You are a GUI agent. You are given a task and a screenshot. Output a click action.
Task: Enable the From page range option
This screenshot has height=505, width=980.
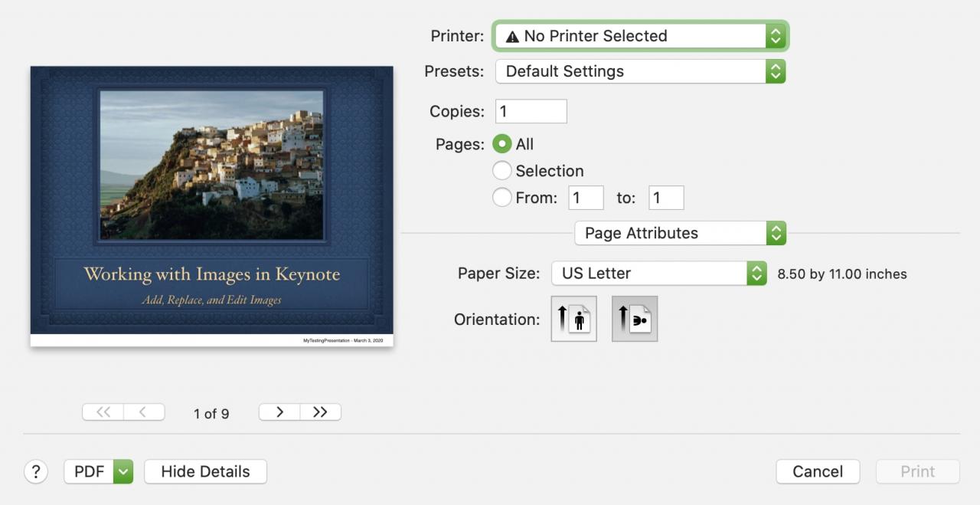[x=502, y=197]
